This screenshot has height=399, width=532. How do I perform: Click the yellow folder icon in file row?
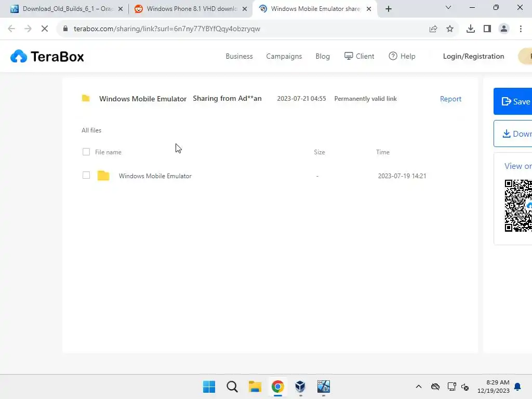[103, 176]
